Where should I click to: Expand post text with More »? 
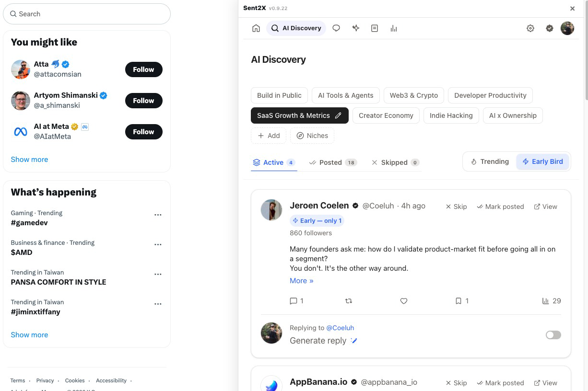tap(301, 281)
